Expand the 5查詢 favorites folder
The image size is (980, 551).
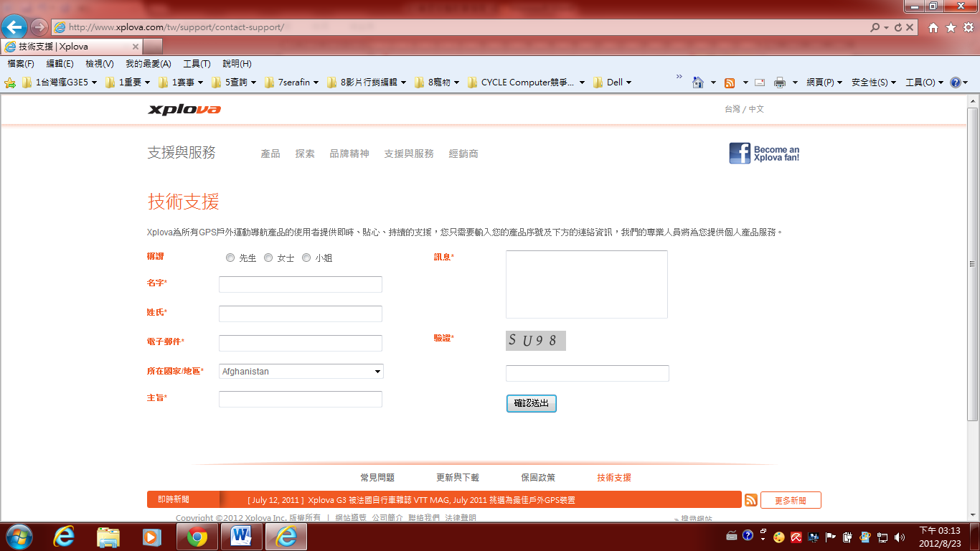[234, 83]
